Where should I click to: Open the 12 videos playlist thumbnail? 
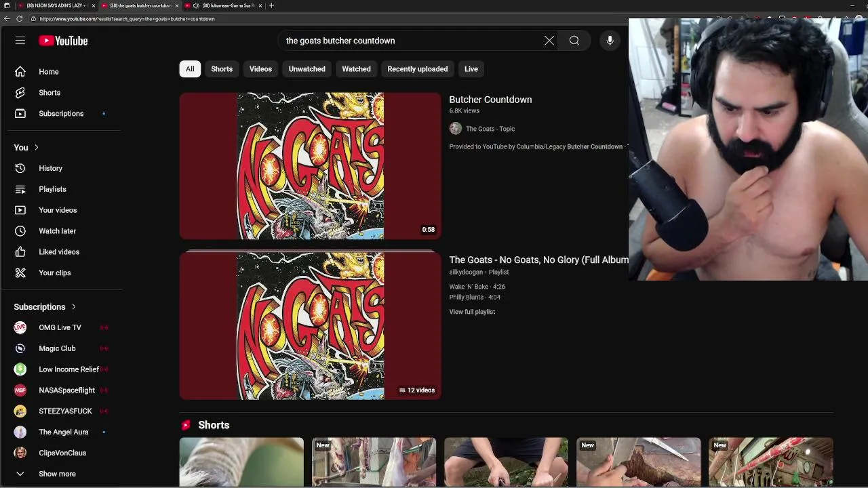click(x=310, y=326)
